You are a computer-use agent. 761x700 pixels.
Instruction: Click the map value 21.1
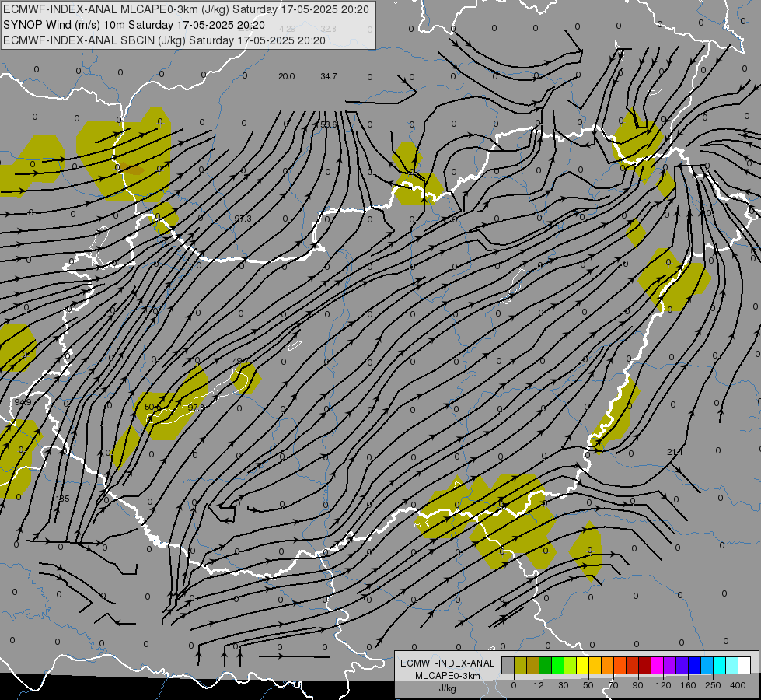coord(675,452)
